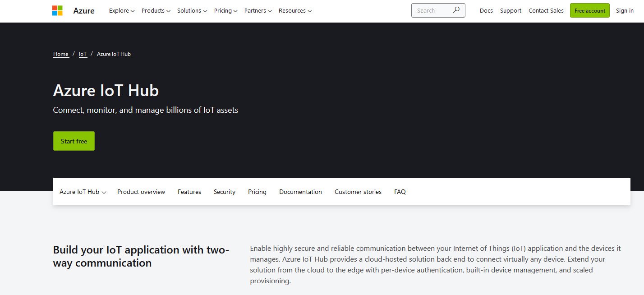Jump to the Features section

click(x=189, y=192)
